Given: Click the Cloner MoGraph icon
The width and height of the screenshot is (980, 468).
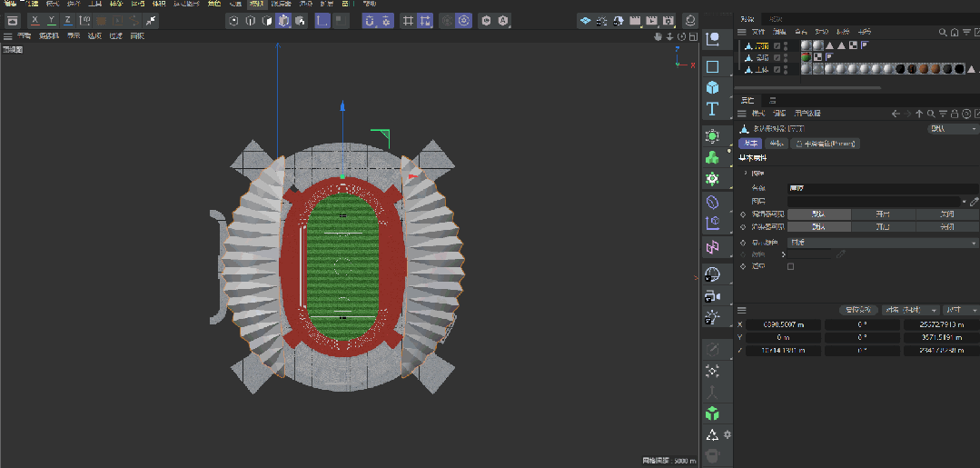Looking at the screenshot, I should click(x=713, y=157).
